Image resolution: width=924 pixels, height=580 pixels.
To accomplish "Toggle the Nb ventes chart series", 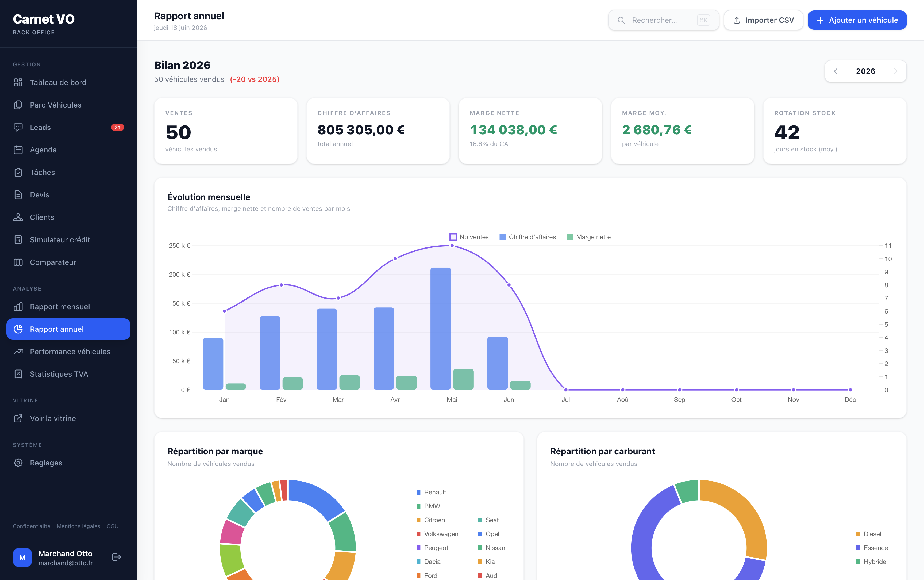I will click(469, 237).
